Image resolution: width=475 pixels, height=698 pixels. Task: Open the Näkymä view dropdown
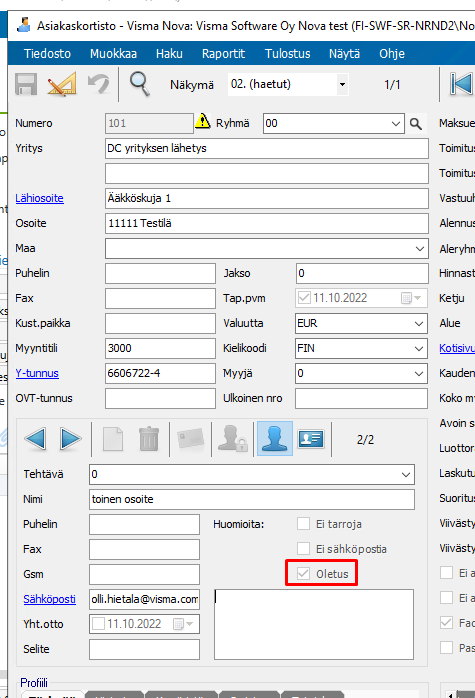tap(342, 84)
